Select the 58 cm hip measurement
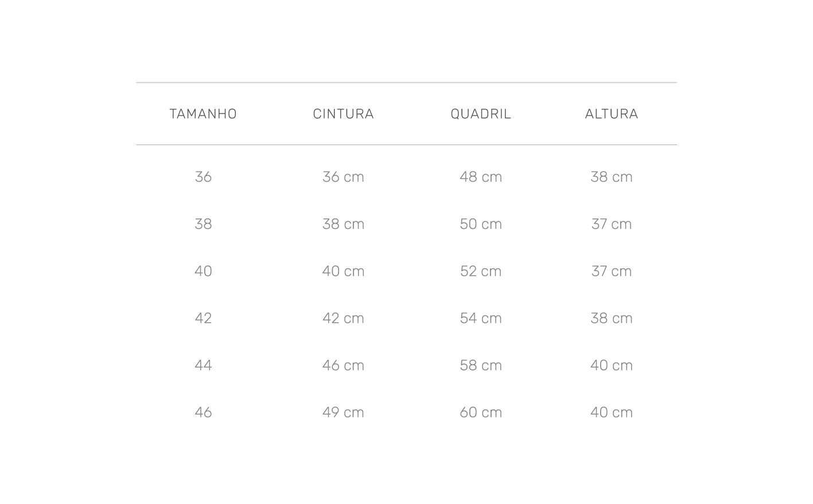This screenshot has height=504, width=813. 481,365
